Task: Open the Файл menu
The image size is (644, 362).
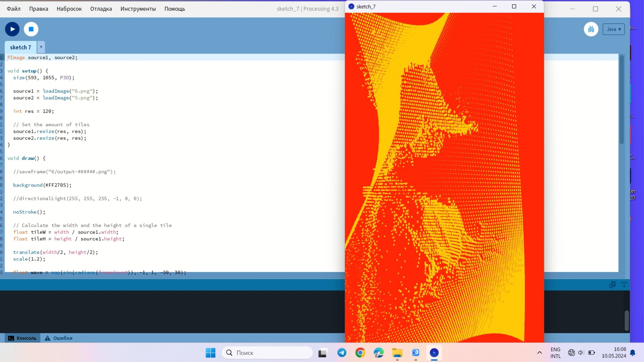Action: pyautogui.click(x=14, y=9)
